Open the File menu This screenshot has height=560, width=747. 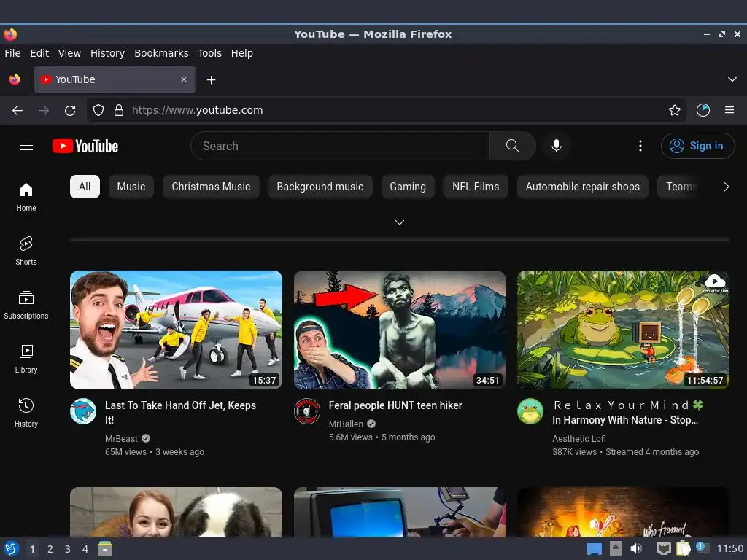12,53
